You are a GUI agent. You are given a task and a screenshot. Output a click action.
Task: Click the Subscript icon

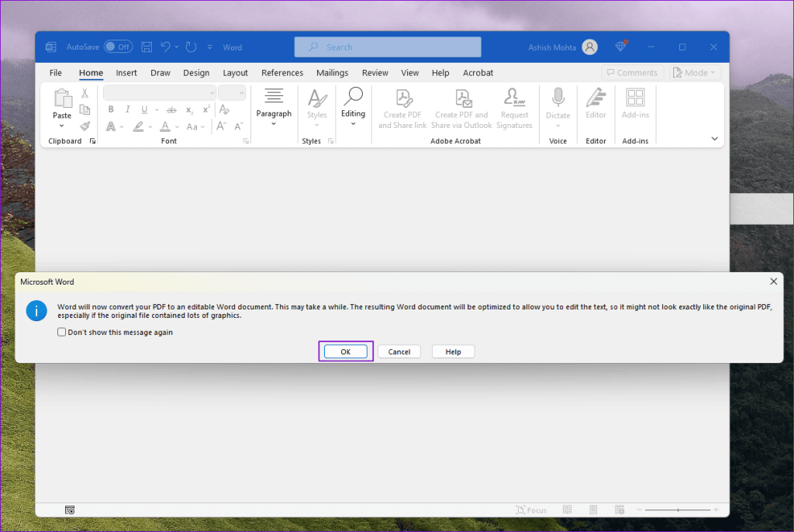pos(190,109)
